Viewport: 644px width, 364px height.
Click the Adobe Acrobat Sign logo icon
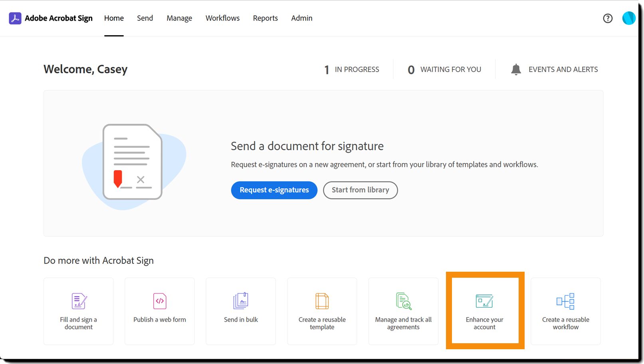[x=15, y=18]
